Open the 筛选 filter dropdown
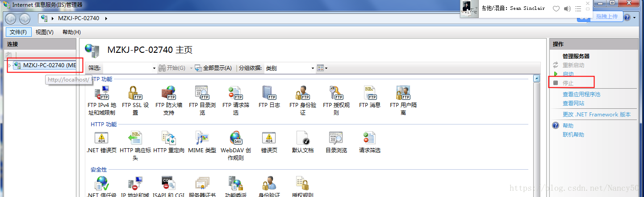Viewport: 644px width, 197px height. [x=154, y=68]
